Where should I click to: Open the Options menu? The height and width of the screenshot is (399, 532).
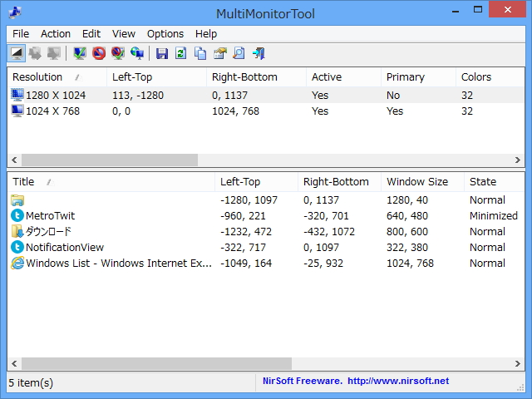(x=165, y=34)
